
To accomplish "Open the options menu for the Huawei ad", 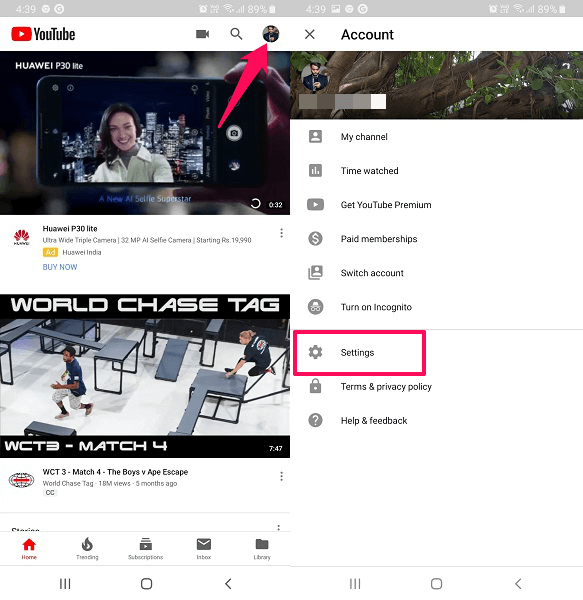I will (282, 233).
